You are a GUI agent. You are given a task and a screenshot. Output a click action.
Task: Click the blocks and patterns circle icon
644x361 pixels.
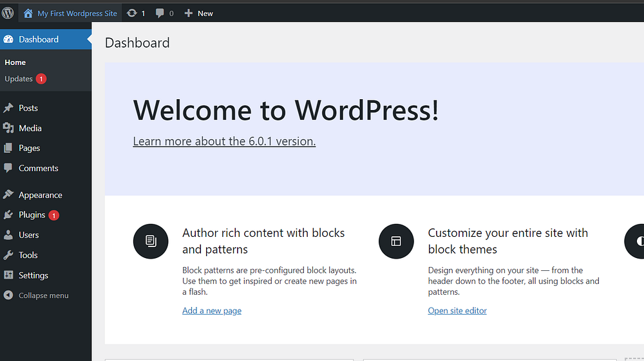point(151,241)
